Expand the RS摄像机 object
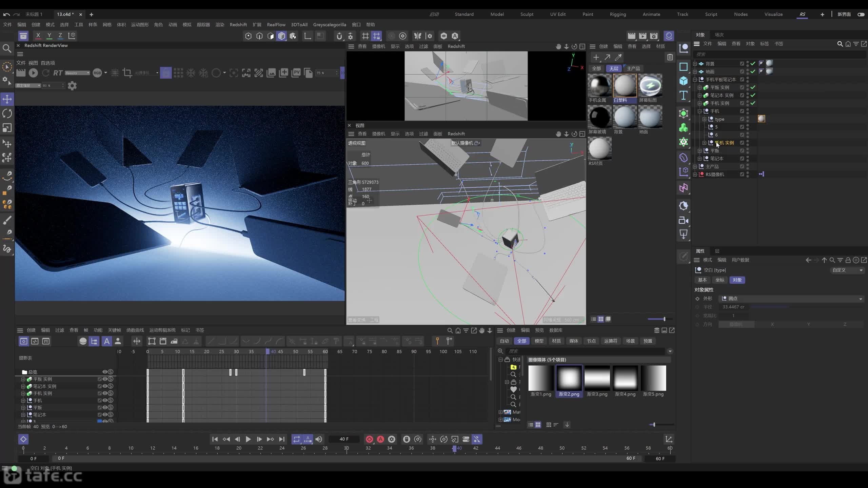This screenshot has width=868, height=488. (x=695, y=175)
